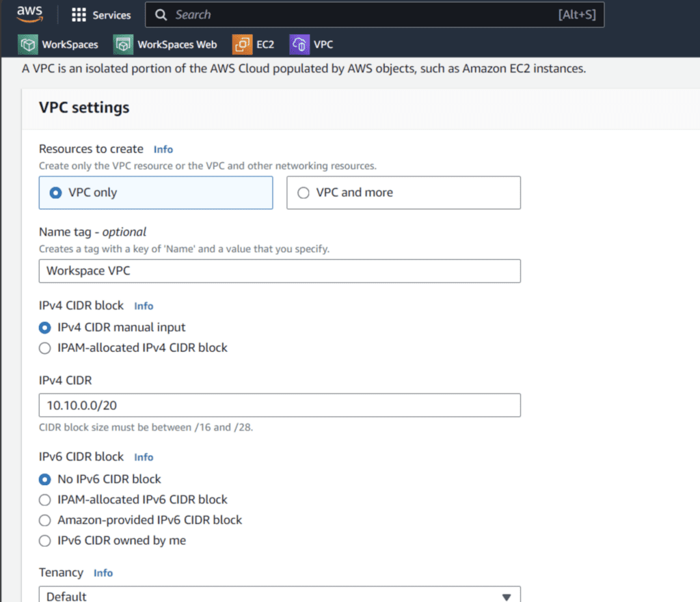The width and height of the screenshot is (700, 602).
Task: Click the Name tag field containing Workspace VPC
Action: [x=280, y=271]
